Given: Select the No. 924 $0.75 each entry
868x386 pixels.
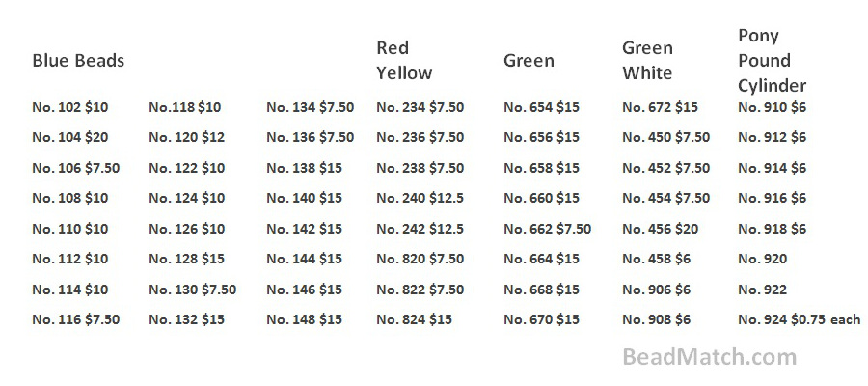Looking at the screenshot, I should point(800,319).
